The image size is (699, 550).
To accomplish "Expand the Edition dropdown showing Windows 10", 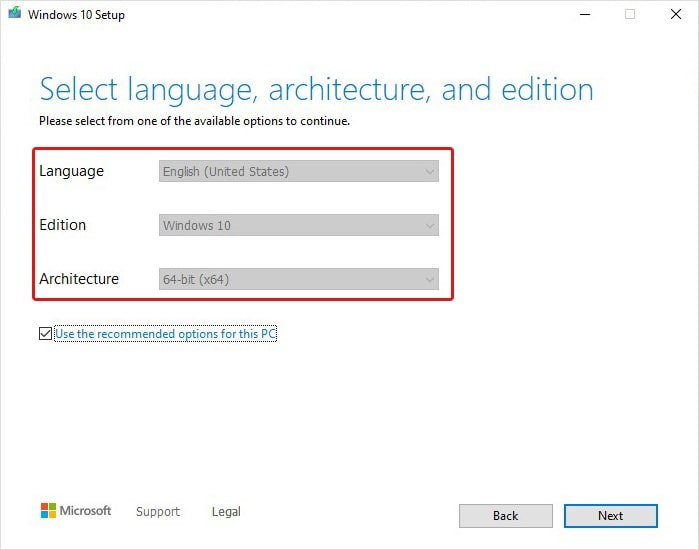I will [x=298, y=225].
